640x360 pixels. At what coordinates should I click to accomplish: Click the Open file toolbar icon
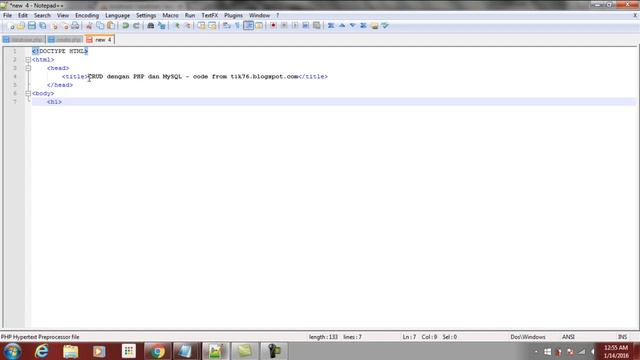21,26
